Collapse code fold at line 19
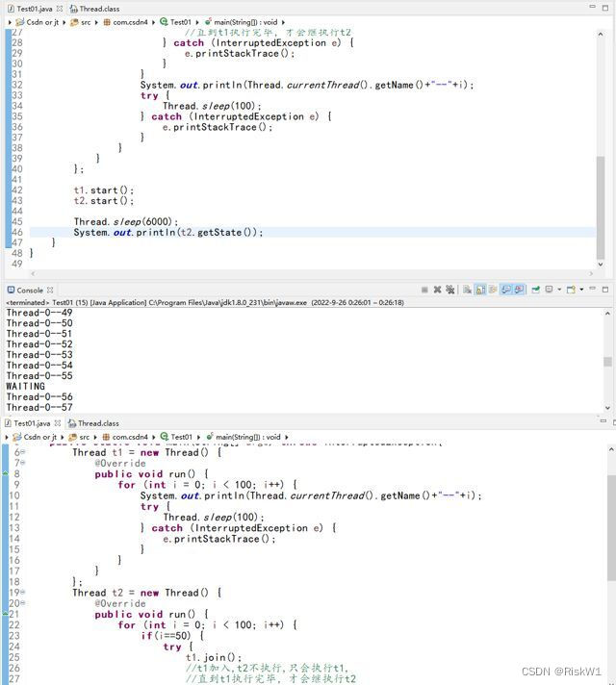Viewport: 616px width, 685px height. (x=23, y=592)
